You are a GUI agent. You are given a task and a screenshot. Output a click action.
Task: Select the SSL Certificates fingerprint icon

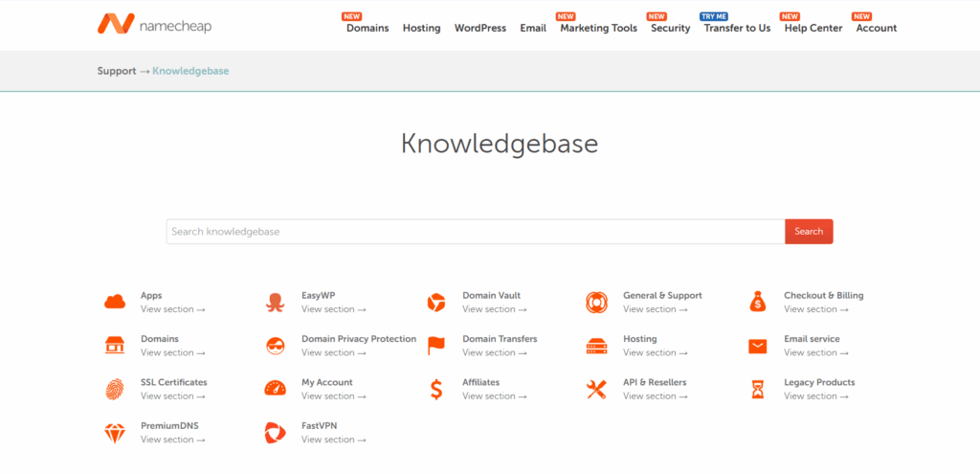tap(115, 389)
